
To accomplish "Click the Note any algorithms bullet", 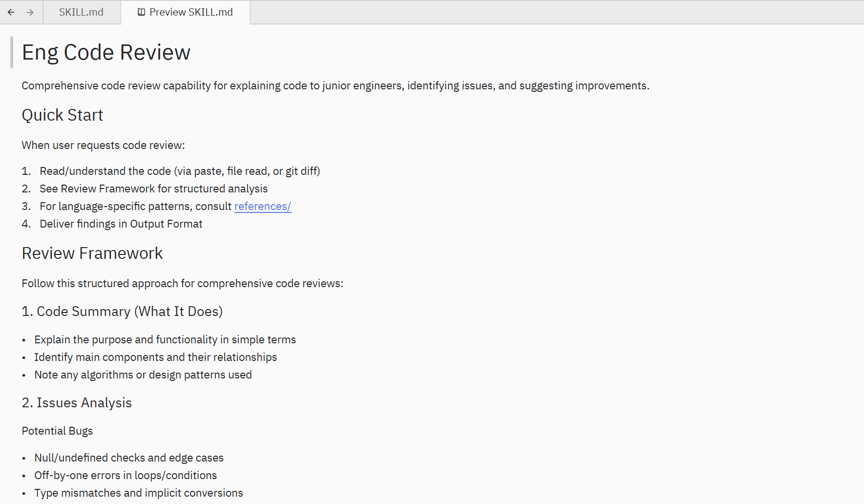I will (143, 375).
